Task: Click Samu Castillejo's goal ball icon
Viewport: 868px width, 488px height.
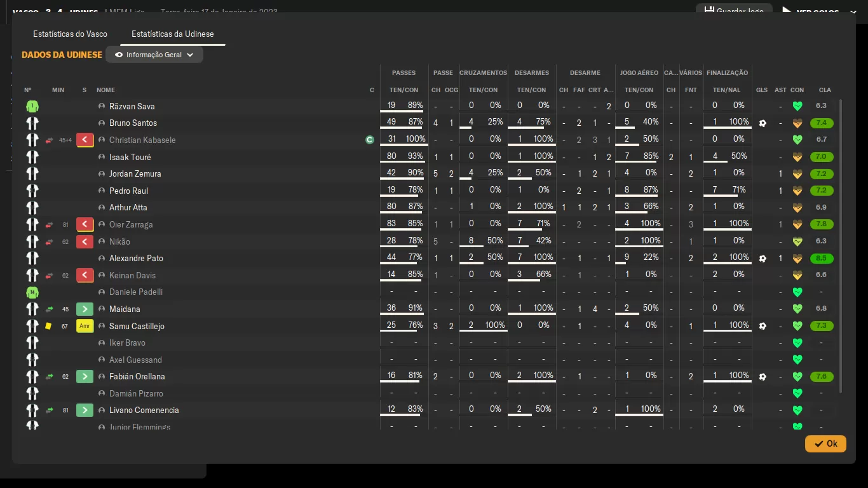Action: tap(763, 326)
